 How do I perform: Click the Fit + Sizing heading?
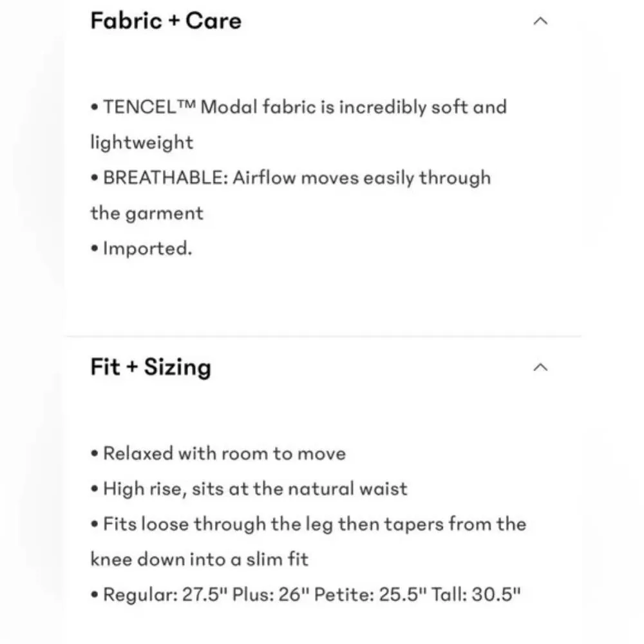tap(151, 367)
